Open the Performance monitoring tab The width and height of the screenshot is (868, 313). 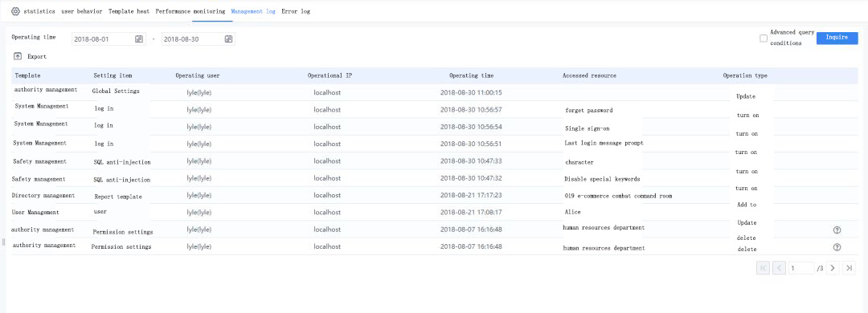click(x=190, y=11)
